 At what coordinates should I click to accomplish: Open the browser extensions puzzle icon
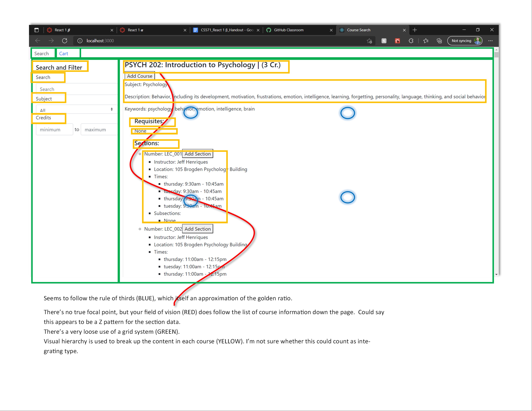[x=411, y=41]
